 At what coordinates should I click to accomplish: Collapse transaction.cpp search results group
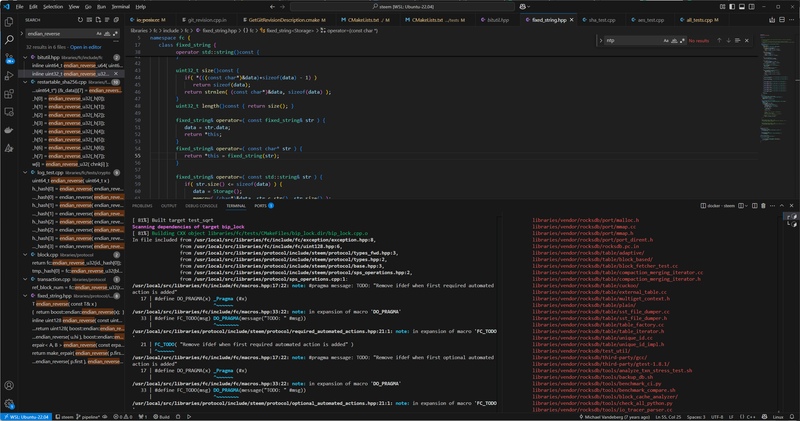pos(25,279)
